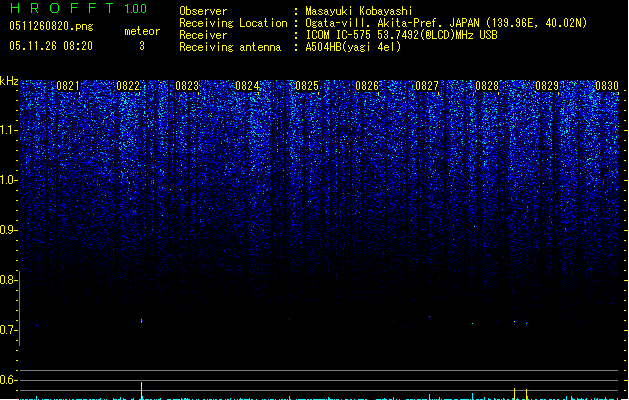Click the Observer label
629x400 pixels.
click(203, 11)
